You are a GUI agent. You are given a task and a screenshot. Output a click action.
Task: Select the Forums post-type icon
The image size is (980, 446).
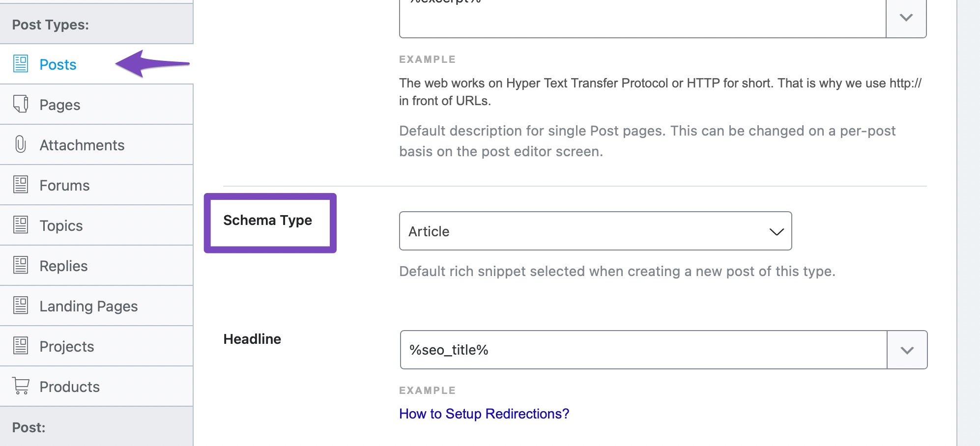point(21,185)
